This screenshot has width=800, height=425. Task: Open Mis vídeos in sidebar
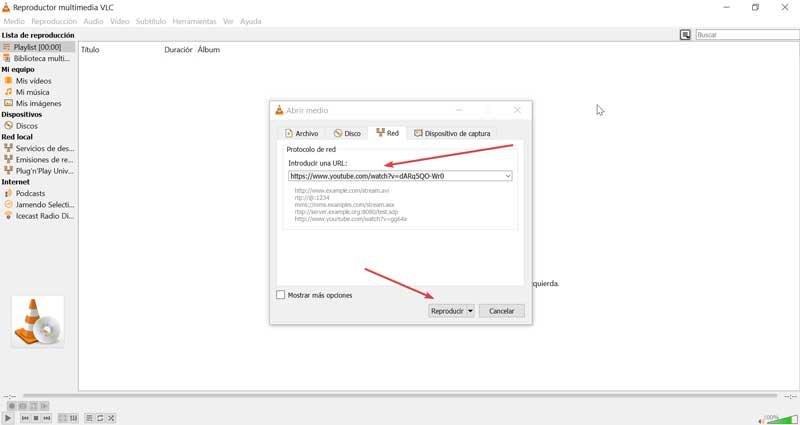[38, 81]
